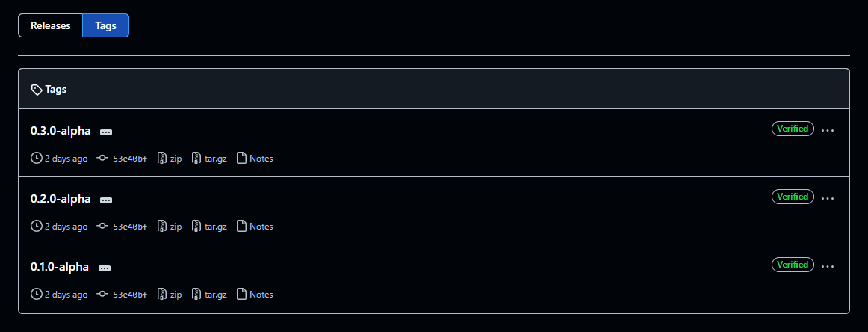Open the 0.2.0-alpha tag link
The width and height of the screenshot is (868, 332).
coord(61,198)
